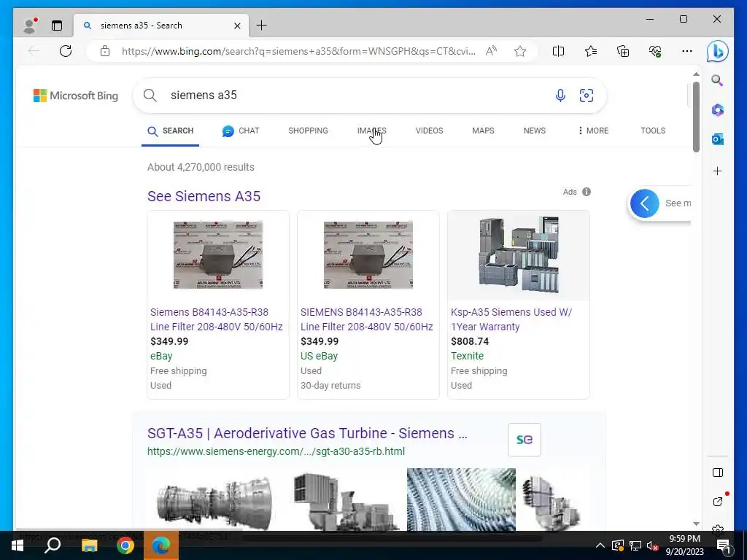This screenshot has height=560, width=747.
Task: Add a sidebar app with plus
Action: [x=718, y=171]
